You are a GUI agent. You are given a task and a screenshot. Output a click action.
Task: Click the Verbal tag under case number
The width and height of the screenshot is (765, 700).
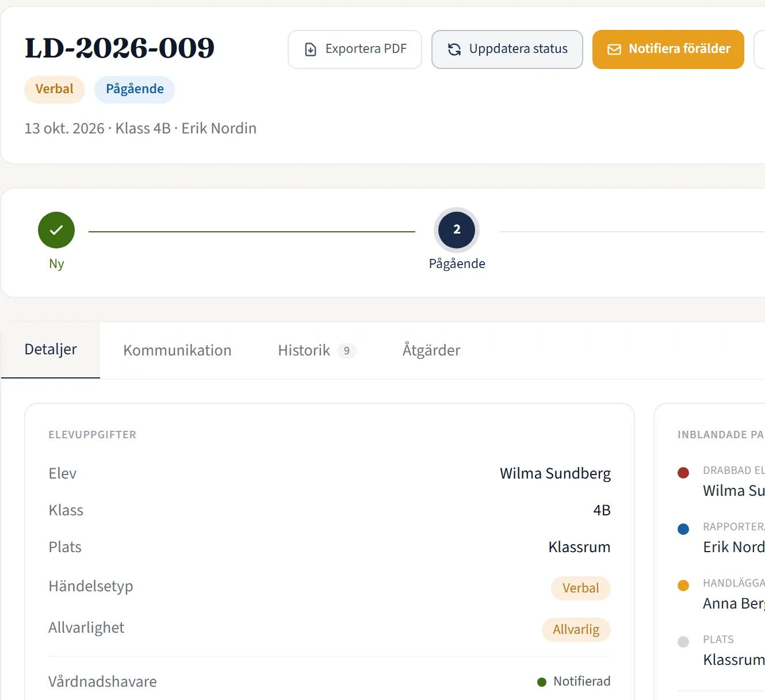(55, 89)
